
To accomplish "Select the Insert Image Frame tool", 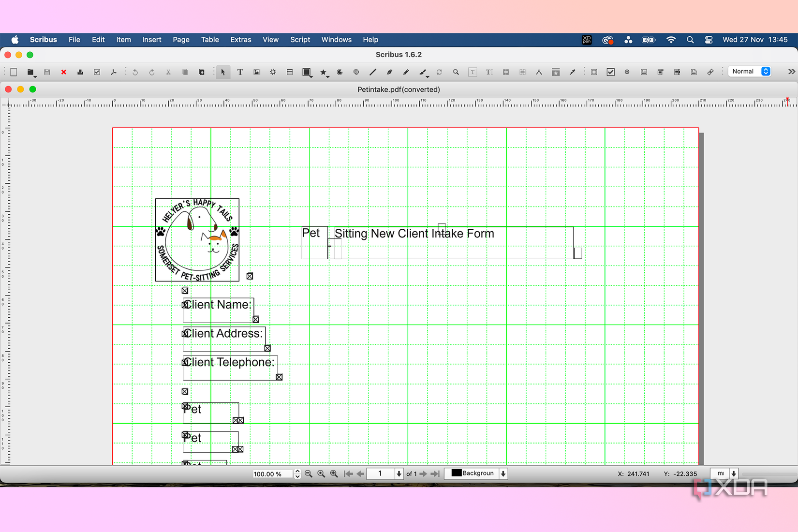I will point(256,72).
